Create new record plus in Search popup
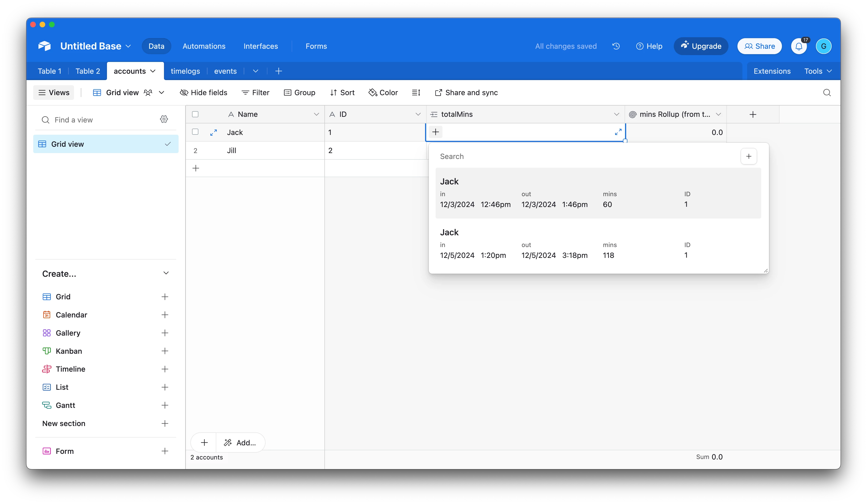The image size is (867, 504). (748, 157)
